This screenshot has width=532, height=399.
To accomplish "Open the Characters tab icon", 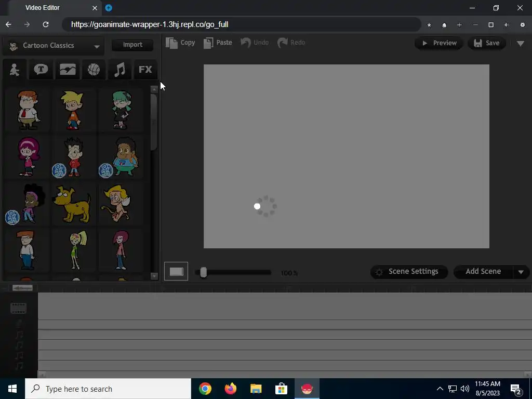I will click(15, 70).
